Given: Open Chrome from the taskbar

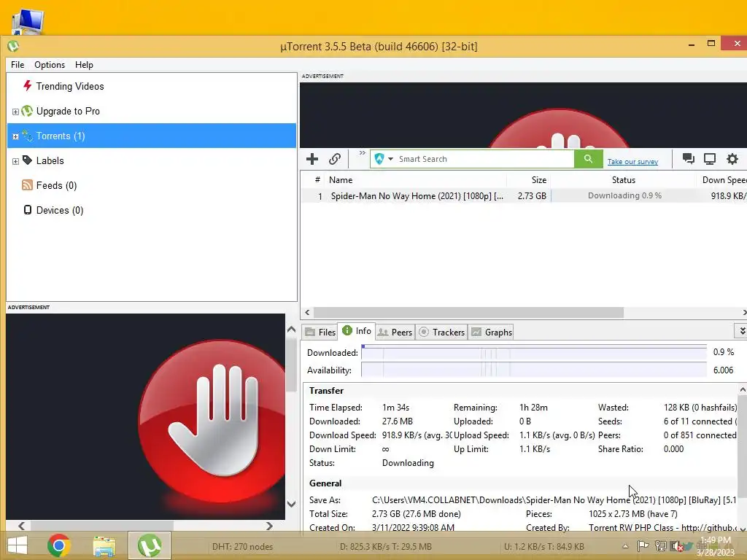Looking at the screenshot, I should point(58,545).
